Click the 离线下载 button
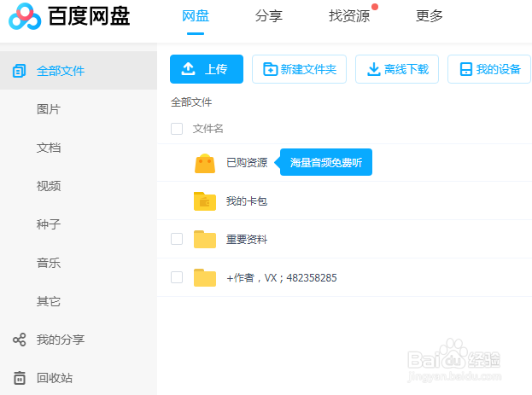The height and width of the screenshot is (395, 532). coord(397,69)
